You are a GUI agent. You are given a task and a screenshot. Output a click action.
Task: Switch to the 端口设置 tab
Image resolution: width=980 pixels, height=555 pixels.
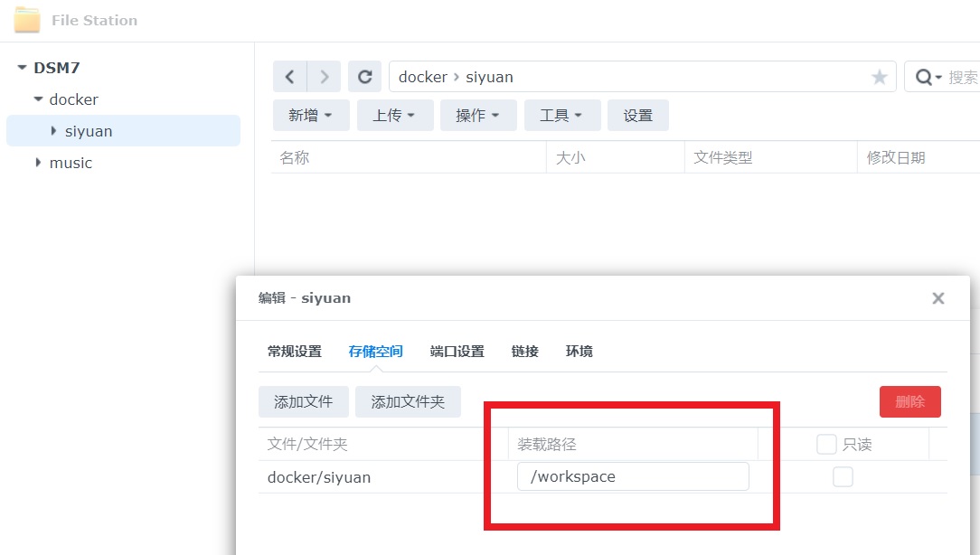457,352
